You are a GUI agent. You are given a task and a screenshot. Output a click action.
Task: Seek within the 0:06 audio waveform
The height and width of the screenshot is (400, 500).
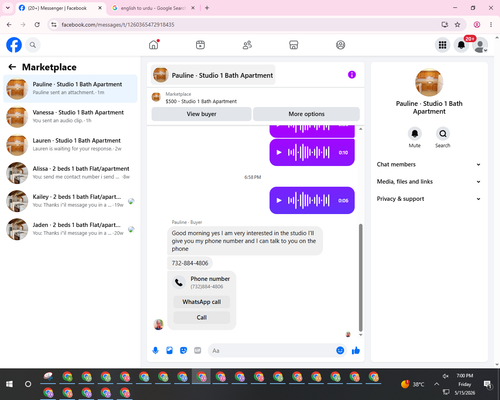point(309,200)
